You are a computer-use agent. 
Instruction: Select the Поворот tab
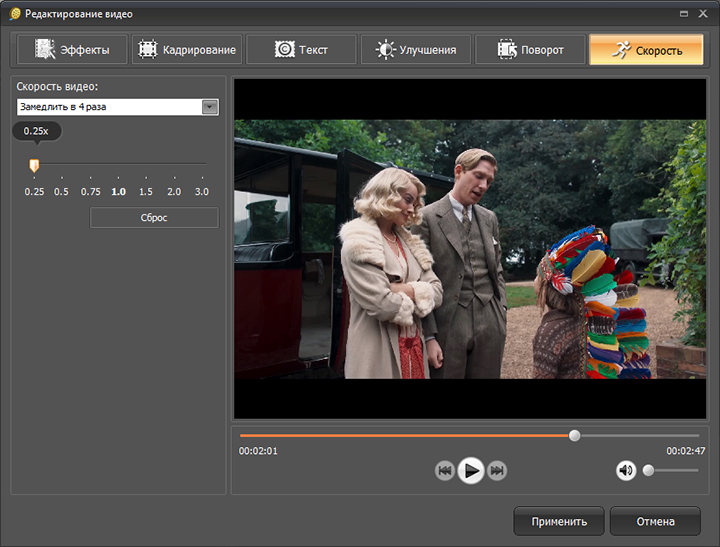[x=530, y=49]
